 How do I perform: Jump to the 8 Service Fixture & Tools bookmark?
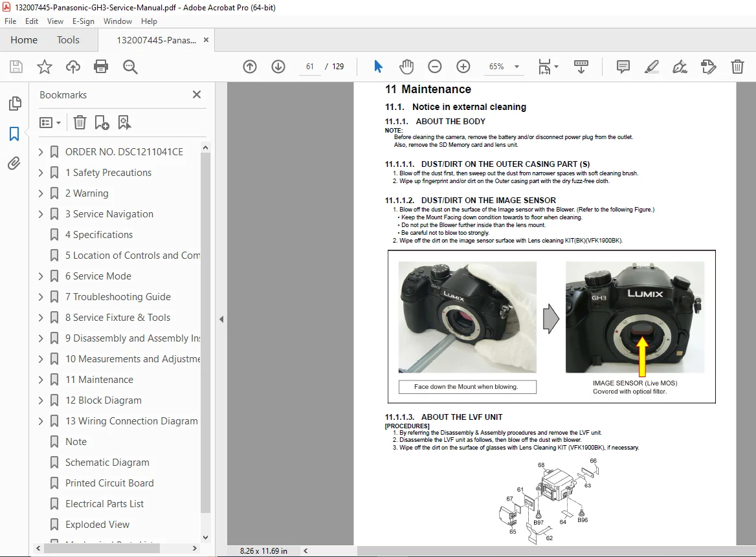pos(118,318)
